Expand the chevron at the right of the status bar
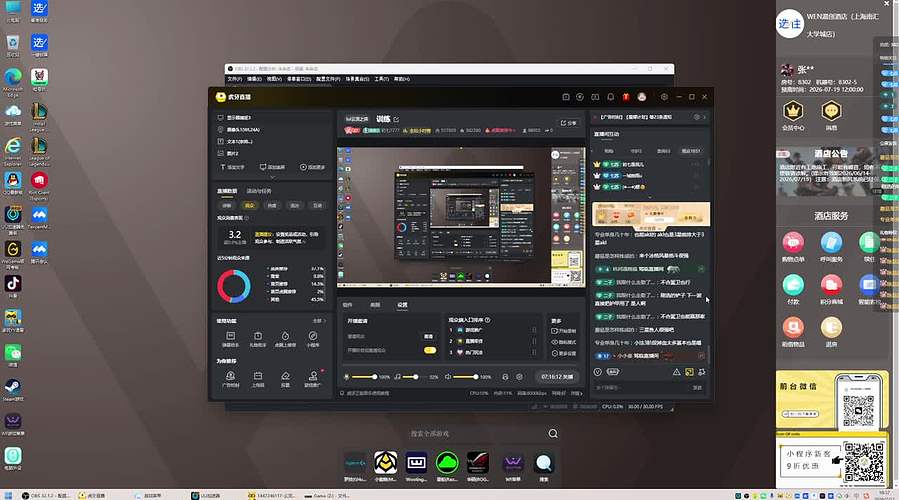 [581, 393]
